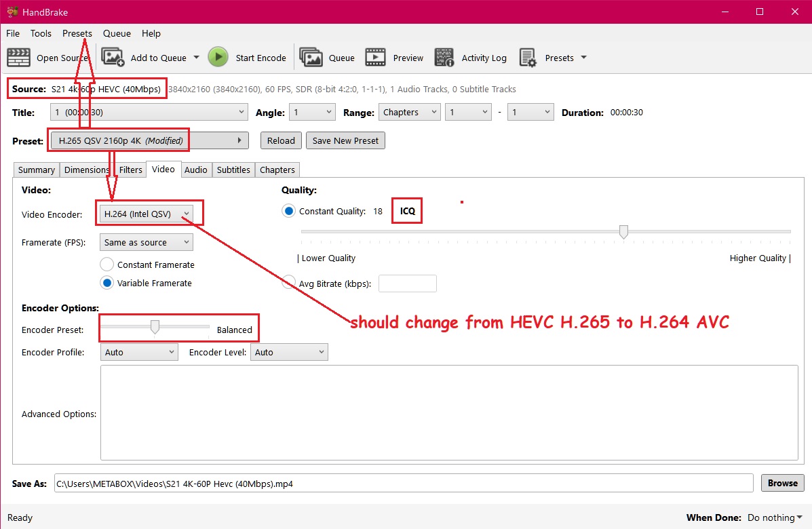This screenshot has height=529, width=812.
Task: Switch to the Subtitles tab
Action: pos(233,170)
